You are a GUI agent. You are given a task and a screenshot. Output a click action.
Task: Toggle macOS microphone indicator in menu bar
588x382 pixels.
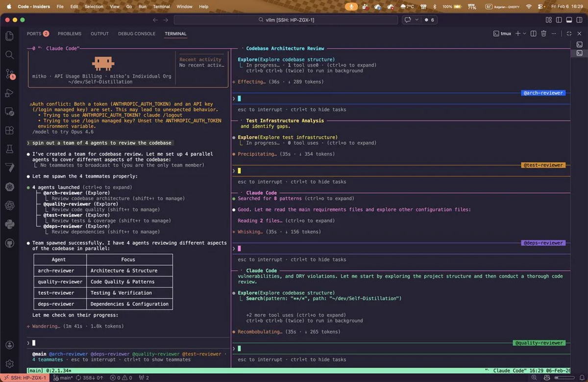pos(351,6)
